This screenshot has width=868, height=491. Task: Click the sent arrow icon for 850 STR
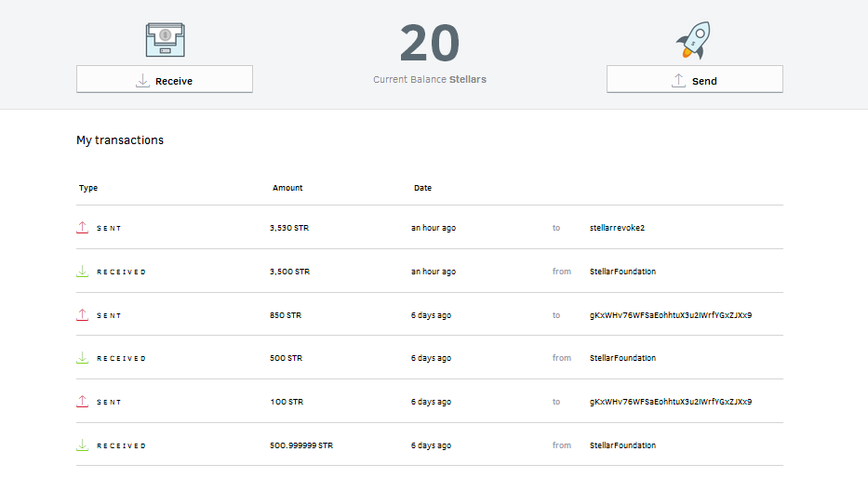point(83,315)
